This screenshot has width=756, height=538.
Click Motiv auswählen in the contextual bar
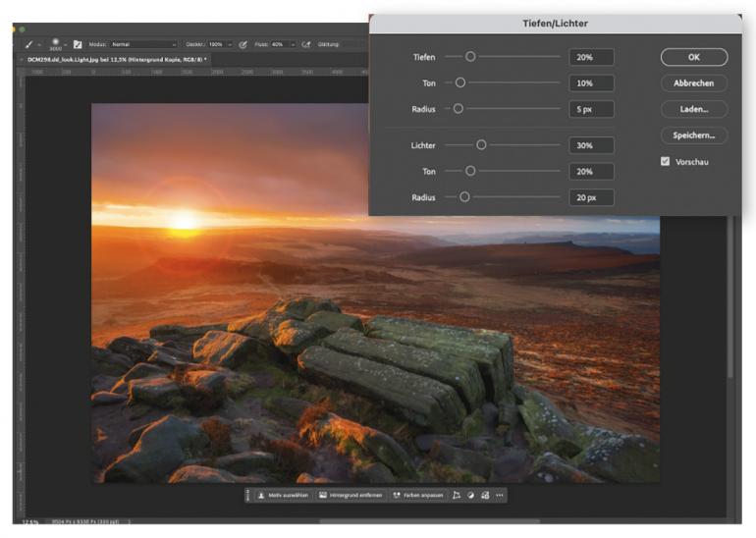pos(283,495)
